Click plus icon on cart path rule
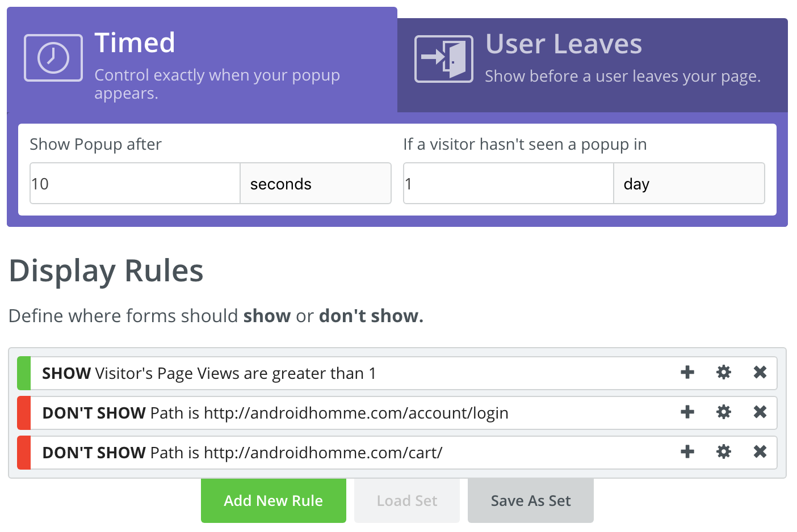 click(687, 452)
